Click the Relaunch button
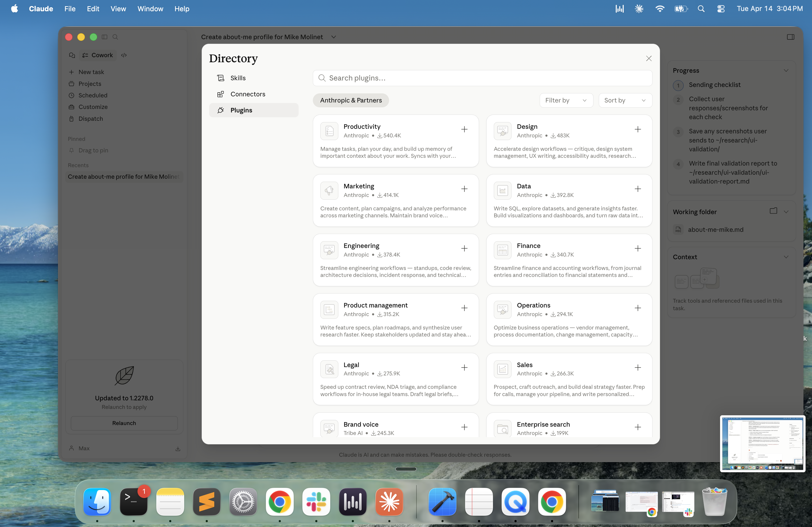 124,423
